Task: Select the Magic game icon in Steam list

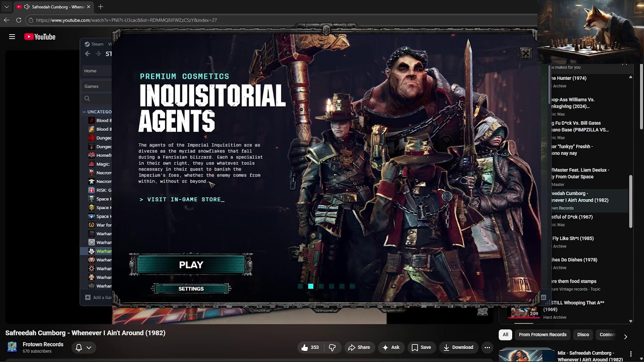Action: click(92, 164)
